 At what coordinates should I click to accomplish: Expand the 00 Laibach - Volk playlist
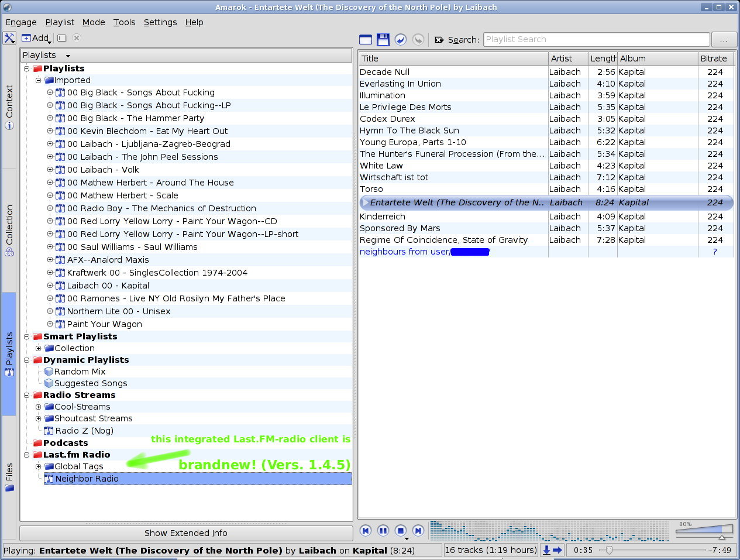coord(50,170)
